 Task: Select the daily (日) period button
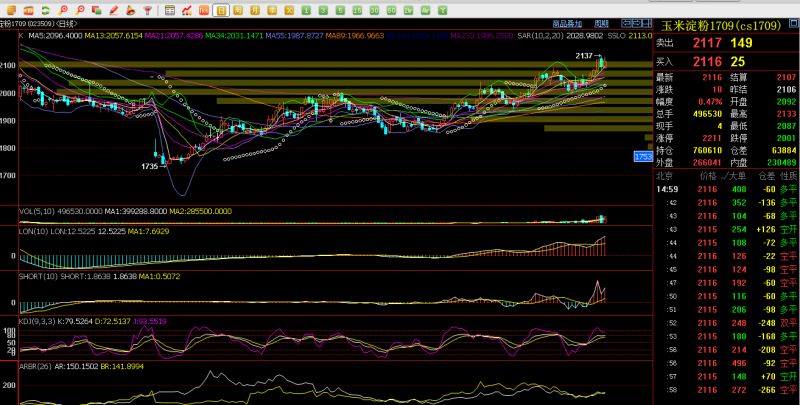click(221, 10)
